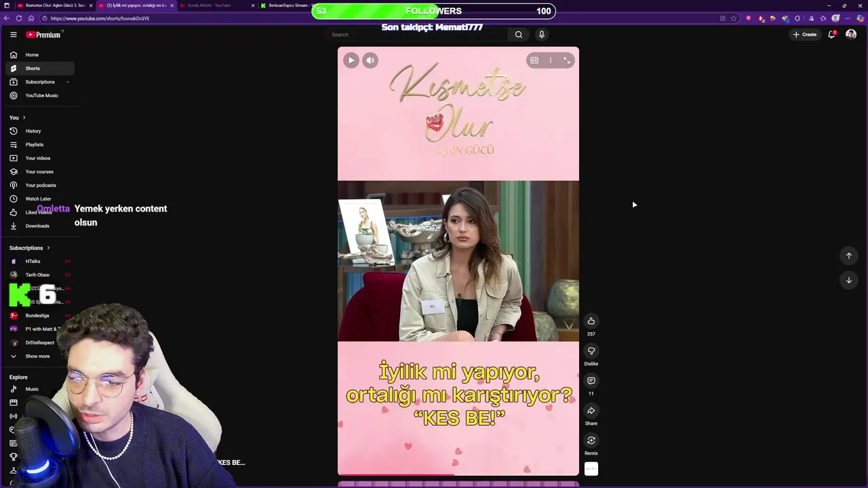868x488 pixels.
Task: Go to the previous Short arrow
Action: click(x=849, y=256)
